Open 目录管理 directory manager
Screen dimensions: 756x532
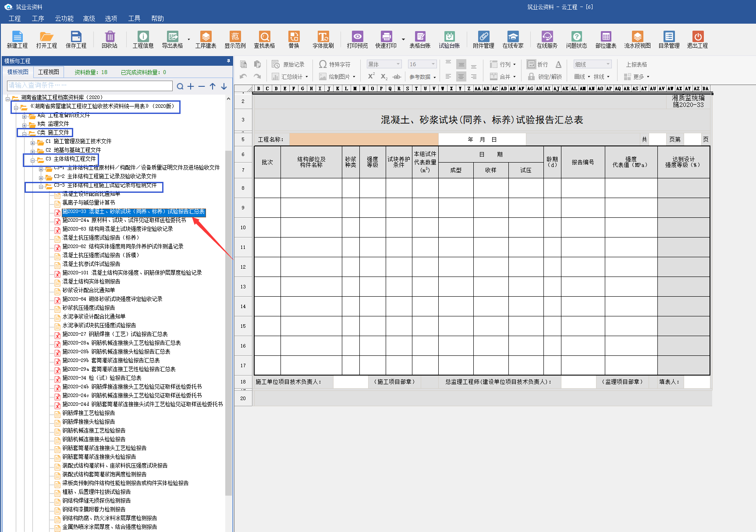coord(669,39)
